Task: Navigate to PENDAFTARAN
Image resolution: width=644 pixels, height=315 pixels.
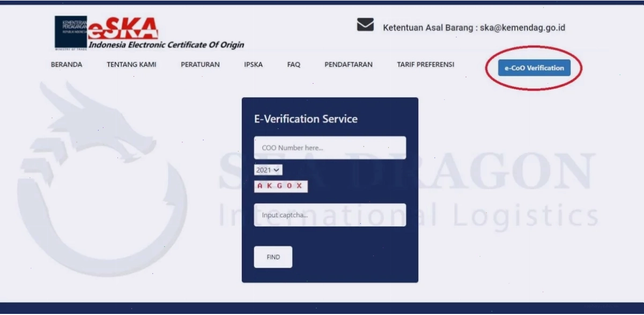Action: click(x=349, y=65)
